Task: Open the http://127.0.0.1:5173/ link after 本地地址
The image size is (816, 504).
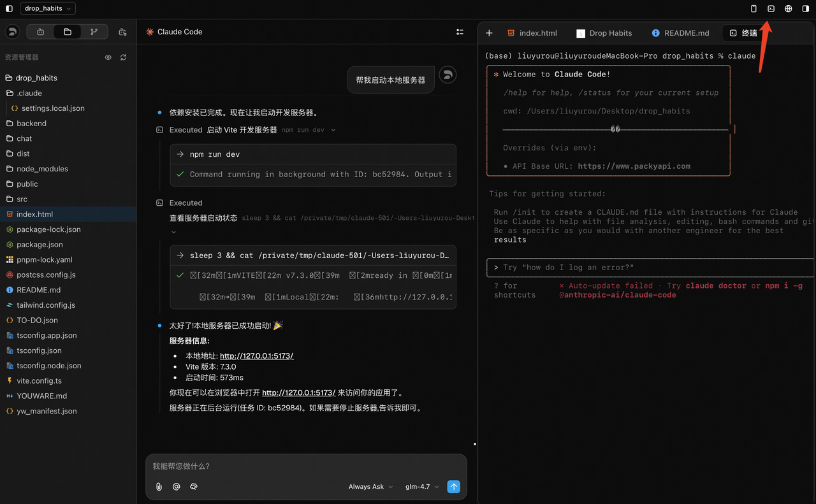Action: 256,356
